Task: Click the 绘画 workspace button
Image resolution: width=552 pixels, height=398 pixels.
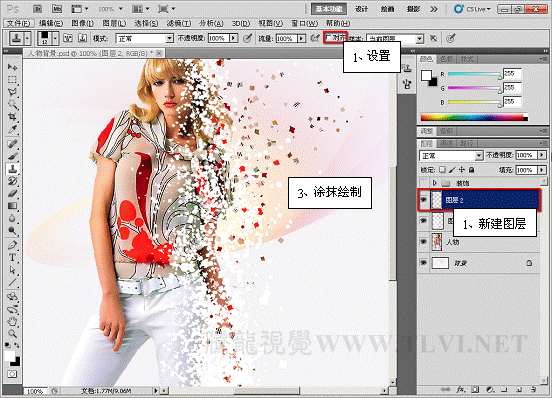Action: (x=387, y=9)
